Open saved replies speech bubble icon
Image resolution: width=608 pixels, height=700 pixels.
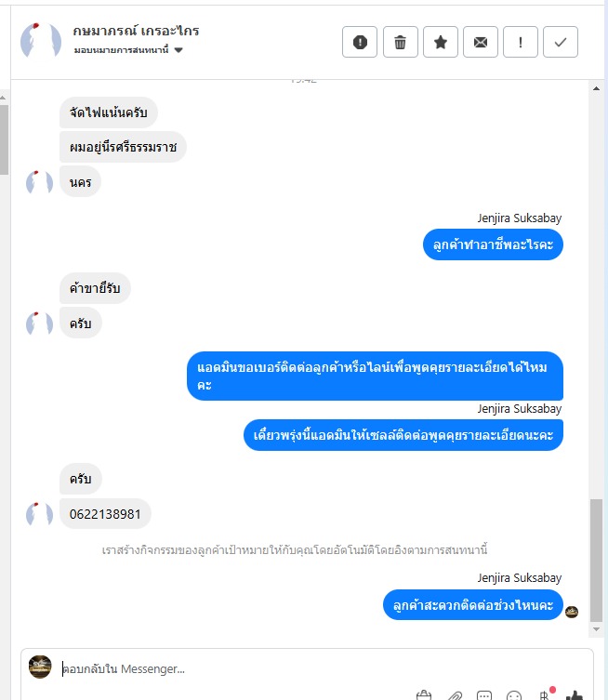point(484,695)
